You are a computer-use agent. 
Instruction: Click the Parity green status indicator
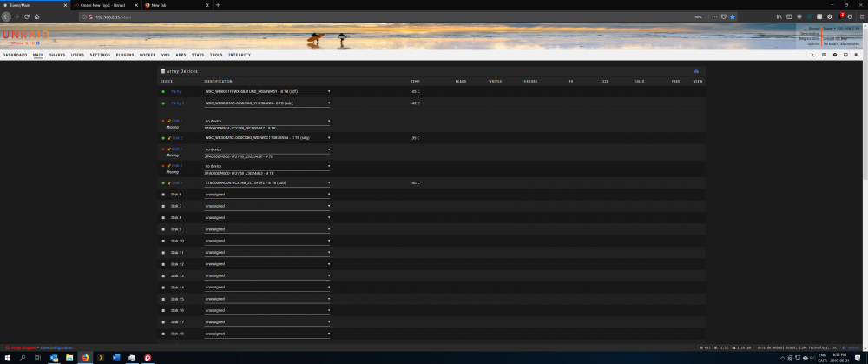(x=163, y=91)
